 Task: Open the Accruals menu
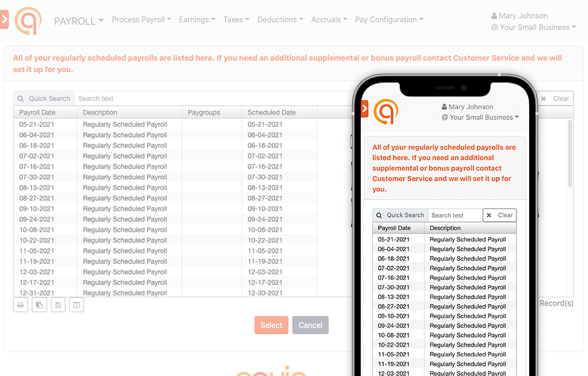point(329,19)
